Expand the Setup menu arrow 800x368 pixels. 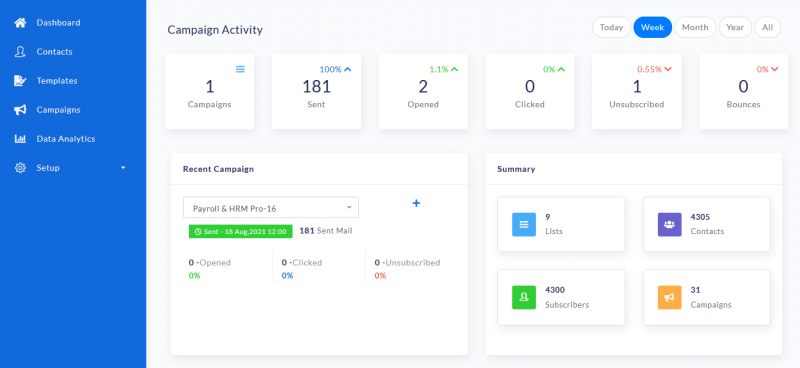pyautogui.click(x=123, y=168)
